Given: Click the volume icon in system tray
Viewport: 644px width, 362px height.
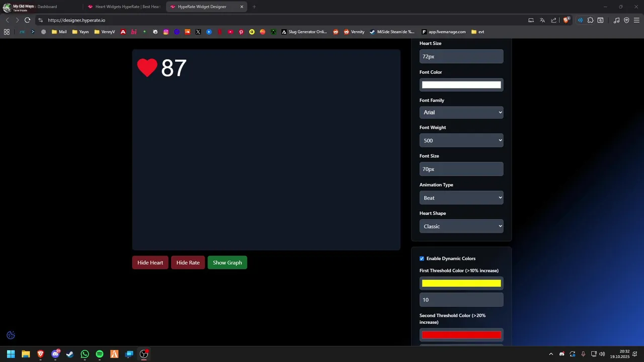Looking at the screenshot, I should (x=602, y=354).
